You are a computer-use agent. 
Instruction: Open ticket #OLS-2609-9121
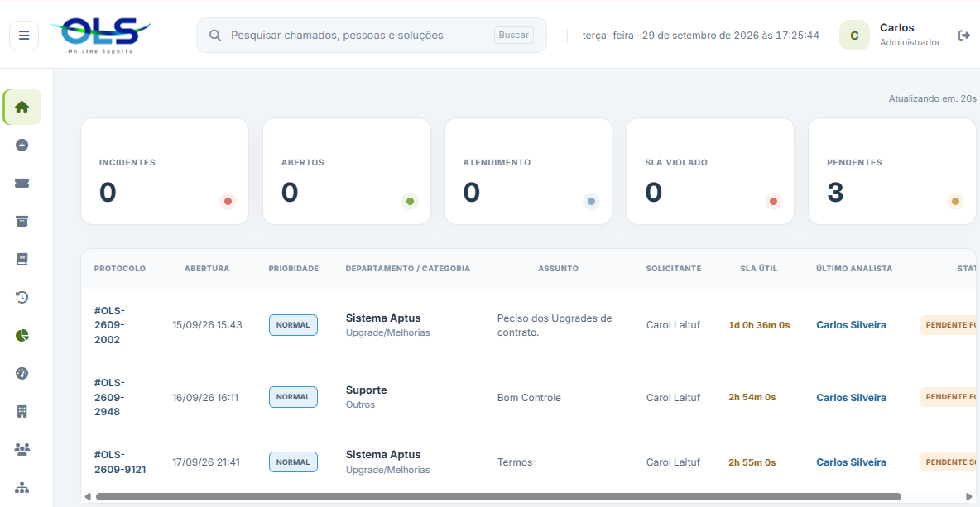[120, 462]
